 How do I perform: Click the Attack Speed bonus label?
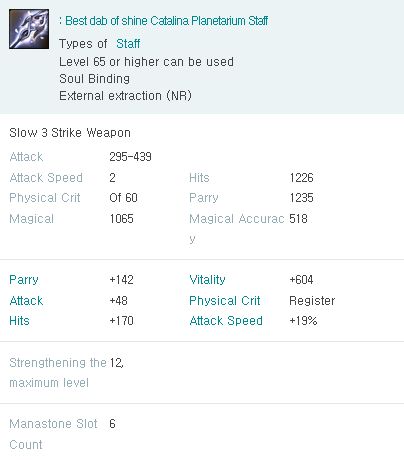(x=226, y=321)
